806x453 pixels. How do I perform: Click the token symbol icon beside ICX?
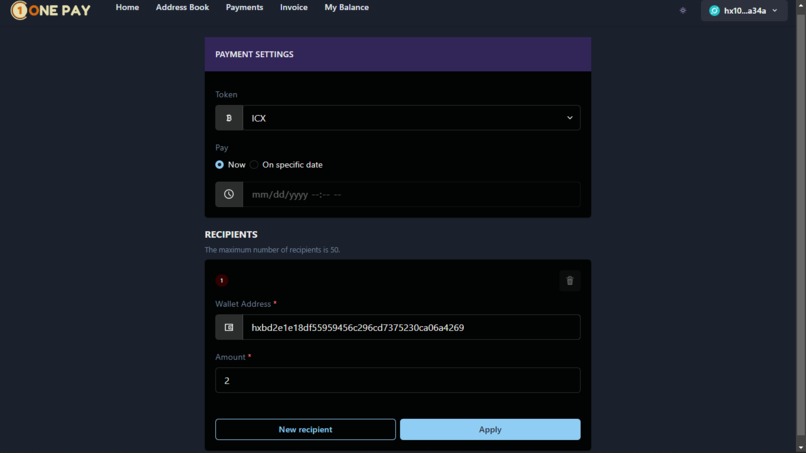coord(229,118)
